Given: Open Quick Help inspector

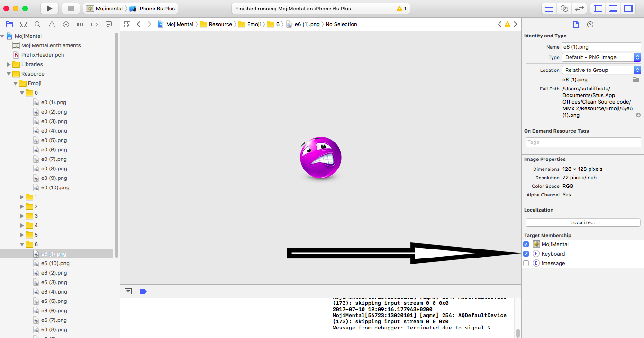Looking at the screenshot, I should [x=590, y=25].
